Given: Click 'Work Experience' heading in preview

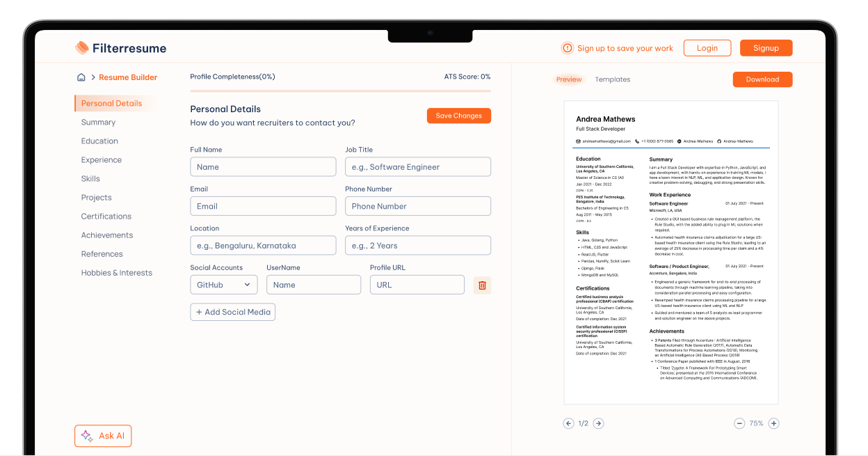Looking at the screenshot, I should coord(670,195).
